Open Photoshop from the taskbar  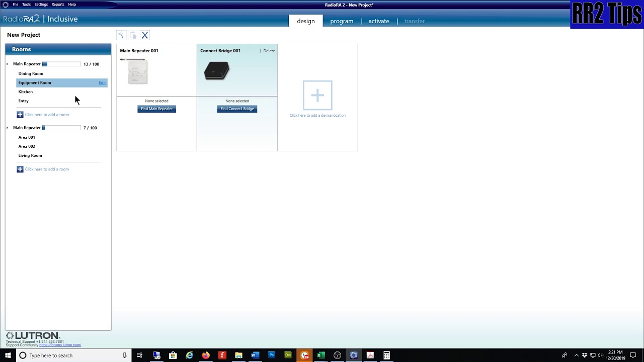click(x=271, y=355)
